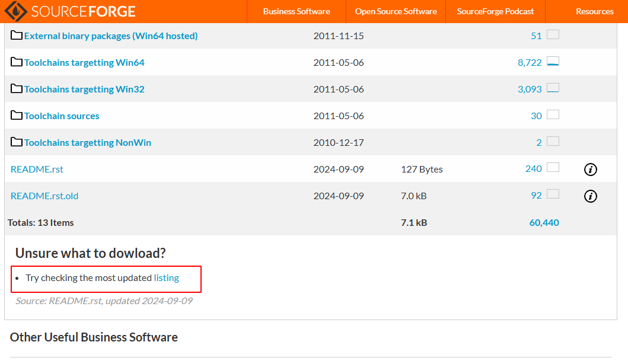The width and height of the screenshot is (628, 364).
Task: Click download stats chart for Win64 toolchains
Action: coord(553,62)
